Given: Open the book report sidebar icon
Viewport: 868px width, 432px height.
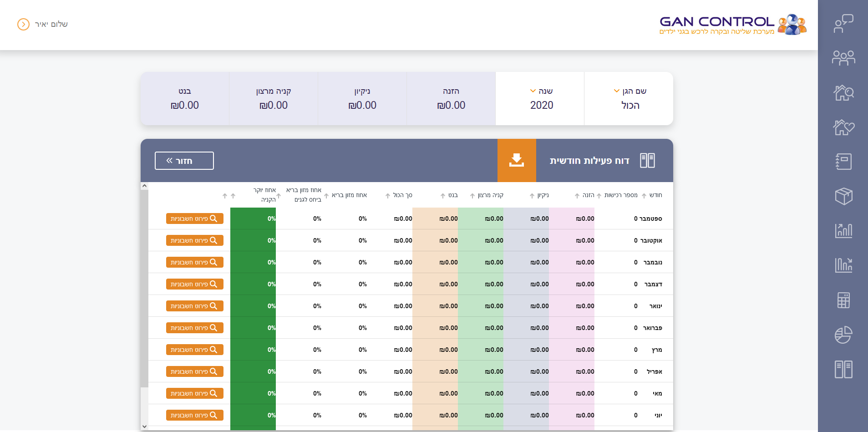Looking at the screenshot, I should tap(843, 369).
